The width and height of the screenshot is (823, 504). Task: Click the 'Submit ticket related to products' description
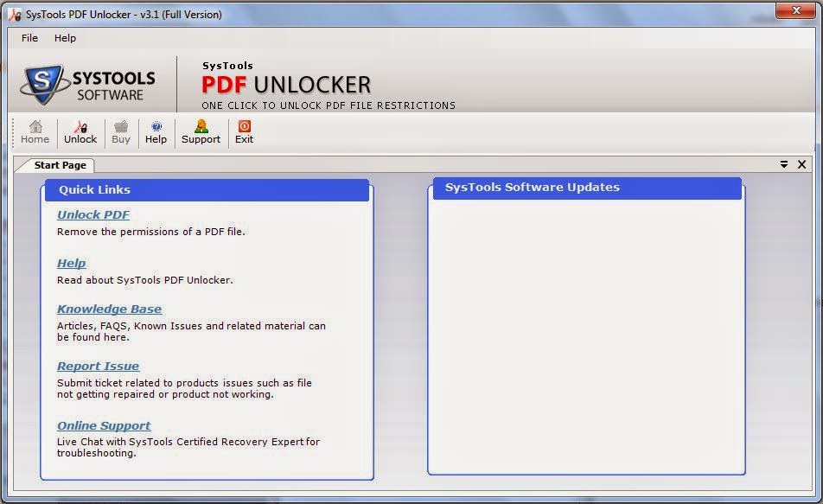184,388
